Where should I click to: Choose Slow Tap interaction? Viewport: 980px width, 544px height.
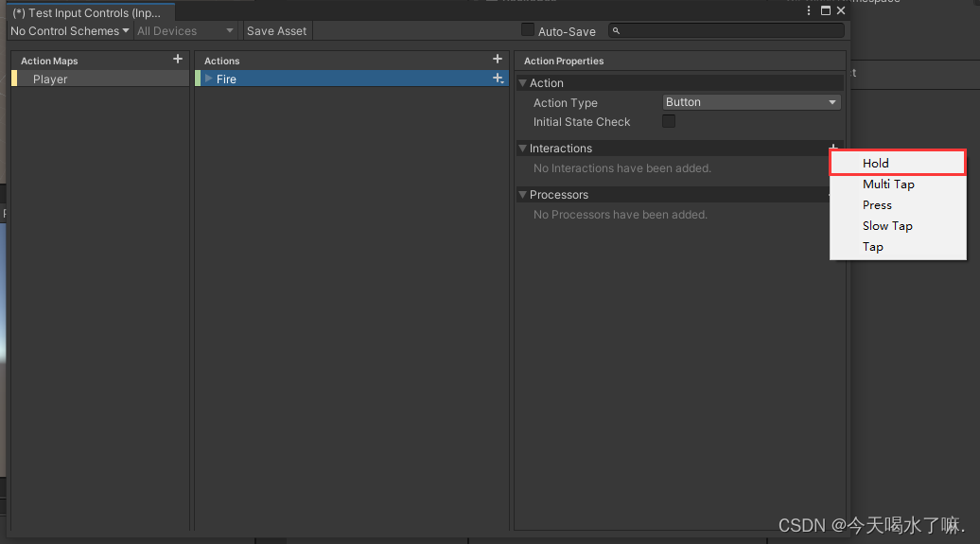coord(898,226)
